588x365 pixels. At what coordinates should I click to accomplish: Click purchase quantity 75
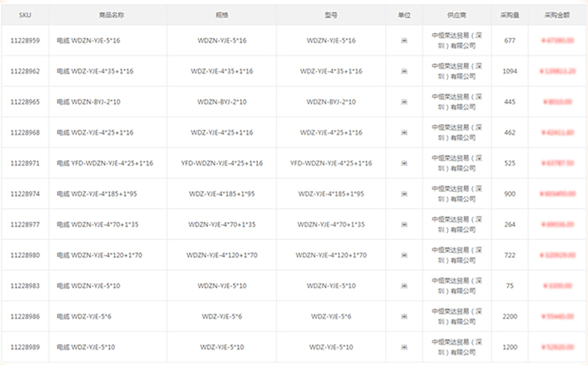click(x=510, y=286)
